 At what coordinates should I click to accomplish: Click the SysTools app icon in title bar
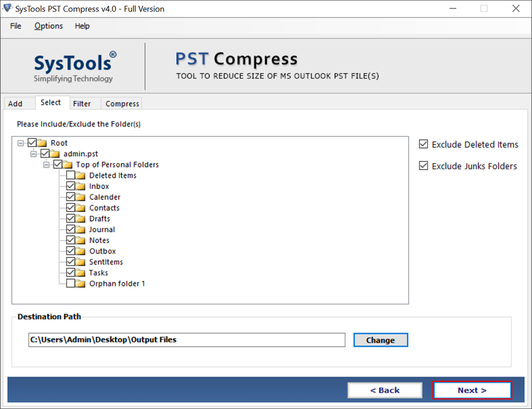pyautogui.click(x=7, y=8)
